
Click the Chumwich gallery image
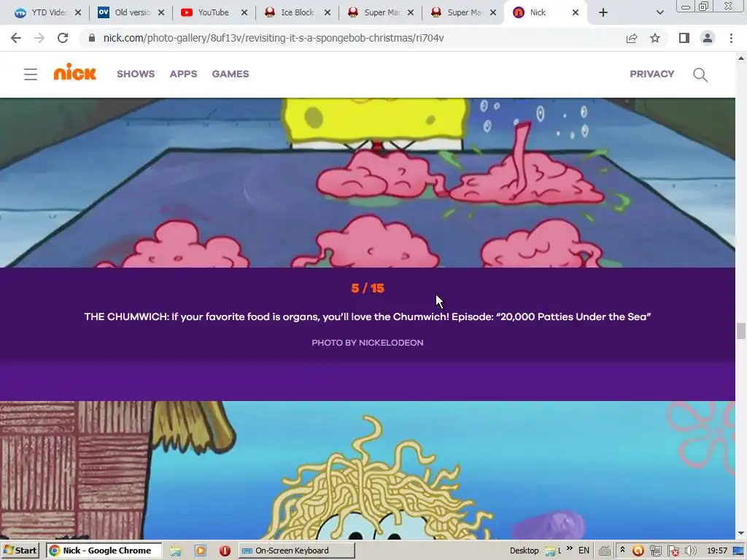[368, 183]
